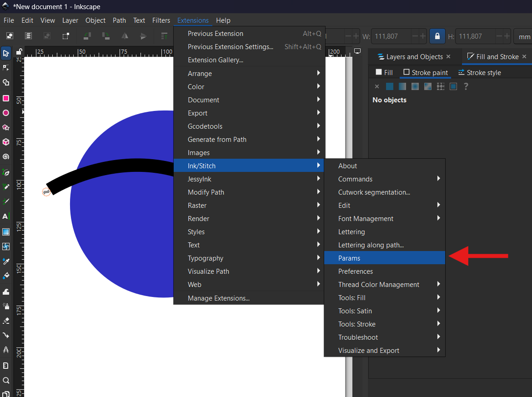Select the Eraser tool
The image size is (532, 397).
[6, 321]
